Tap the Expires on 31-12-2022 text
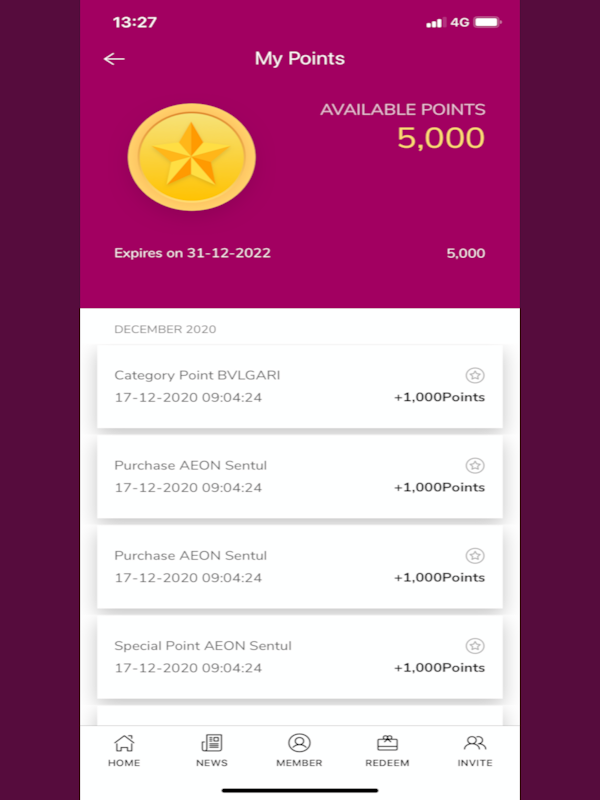This screenshot has width=600, height=800. [192, 253]
